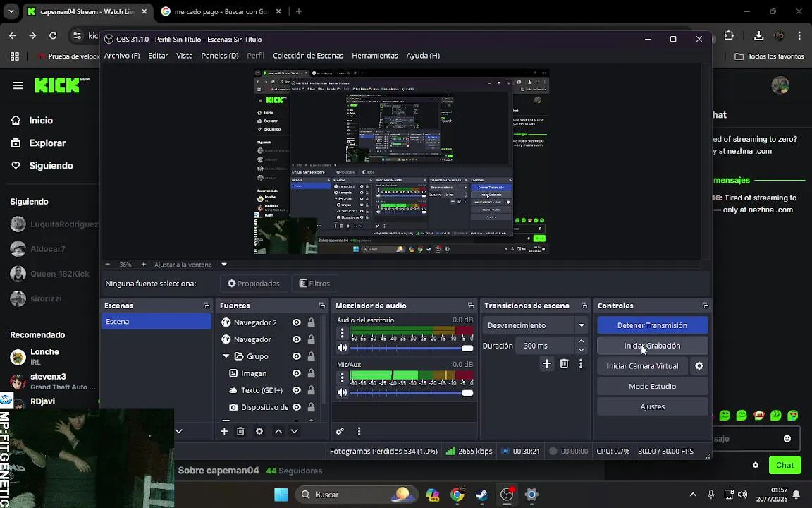Lock the Imagen source
Image resolution: width=812 pixels, height=508 pixels.
[312, 373]
